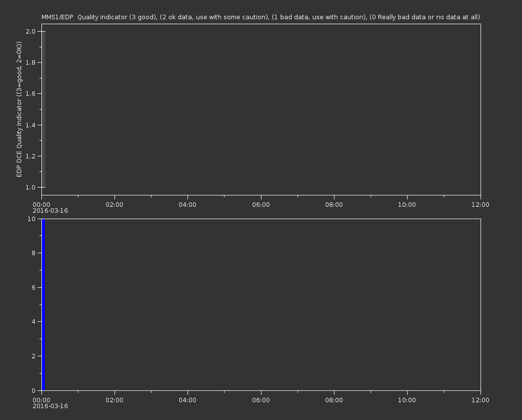Choose the 02:00 time label under the blue bar plot

click(x=114, y=400)
